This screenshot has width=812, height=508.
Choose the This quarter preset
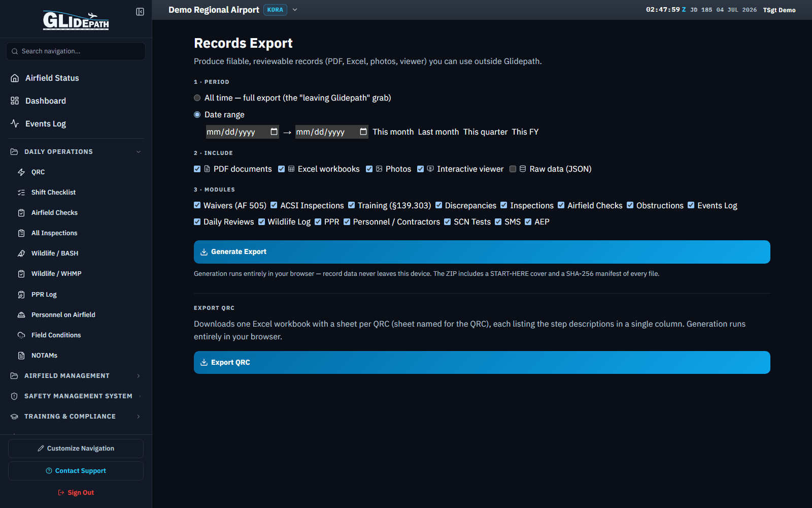pos(485,132)
